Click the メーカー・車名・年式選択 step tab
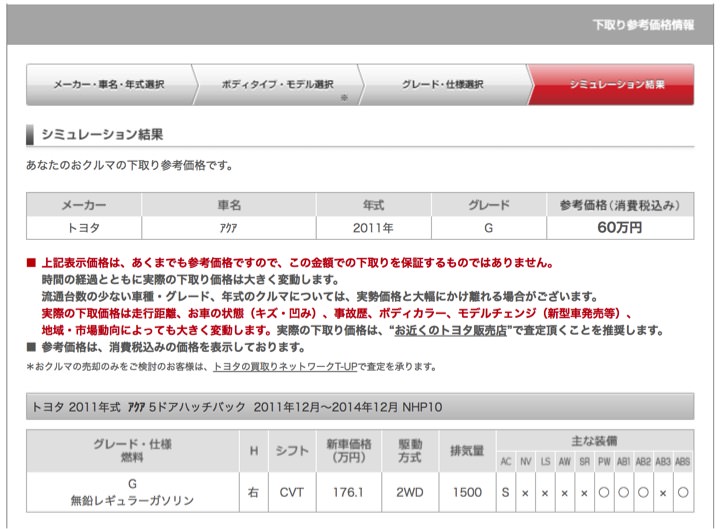Viewport: 720px width, 529px height. click(108, 85)
